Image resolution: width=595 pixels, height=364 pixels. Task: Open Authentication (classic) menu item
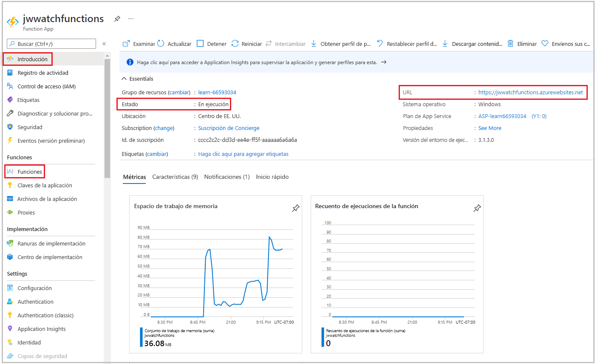45,316
